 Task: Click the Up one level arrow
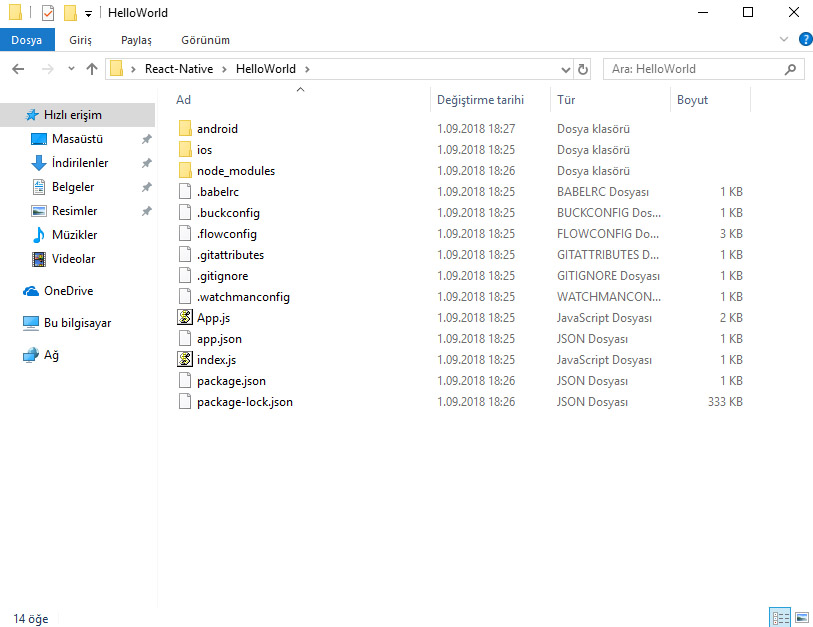point(92,69)
